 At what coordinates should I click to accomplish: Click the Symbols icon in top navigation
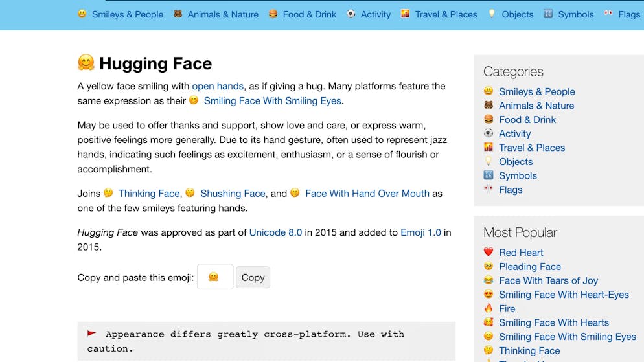[x=548, y=14]
